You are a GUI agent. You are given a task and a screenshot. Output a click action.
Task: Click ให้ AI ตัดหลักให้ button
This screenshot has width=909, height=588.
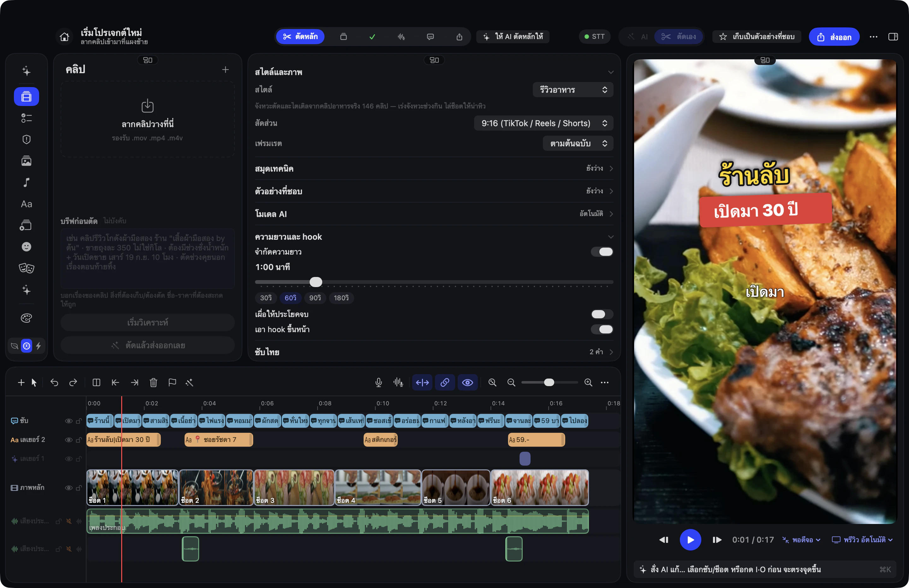(x=513, y=37)
